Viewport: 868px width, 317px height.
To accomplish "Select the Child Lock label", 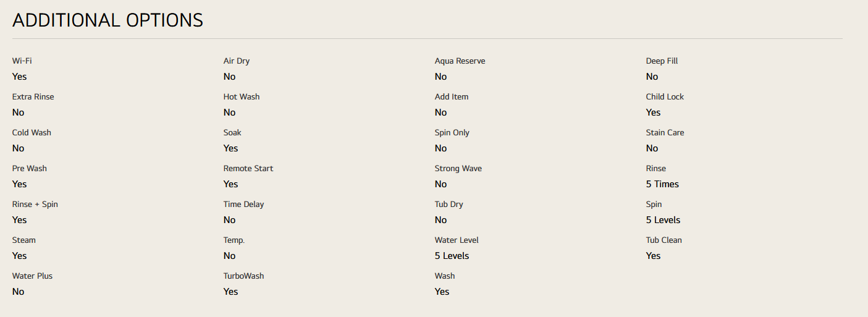I will pyautogui.click(x=665, y=97).
